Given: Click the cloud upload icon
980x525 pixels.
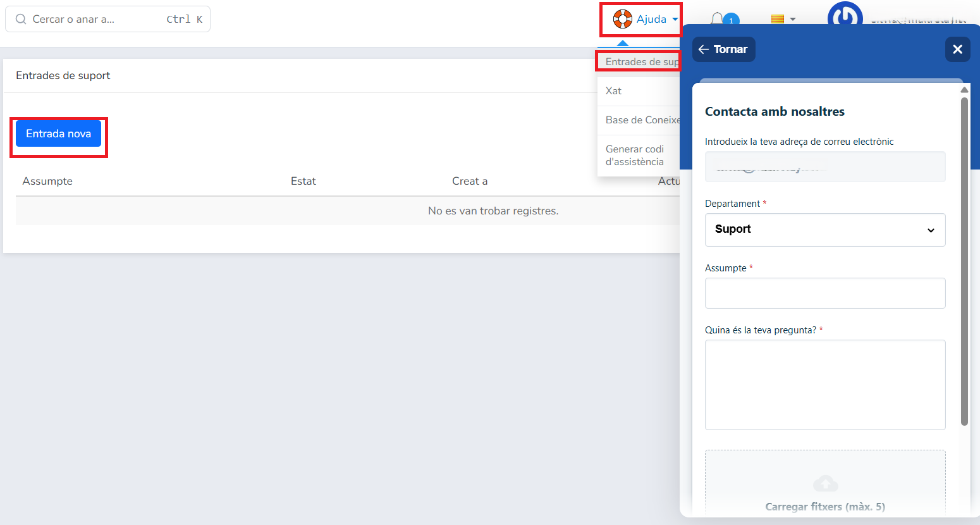Looking at the screenshot, I should pos(826,484).
